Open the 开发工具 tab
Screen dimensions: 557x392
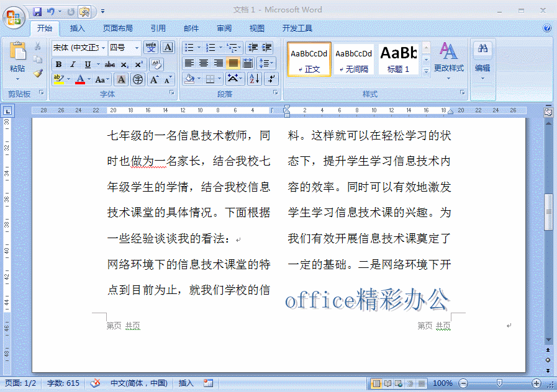pos(297,29)
